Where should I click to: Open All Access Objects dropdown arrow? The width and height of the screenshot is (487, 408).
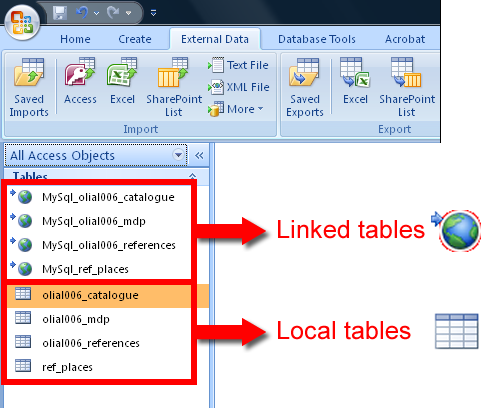point(179,155)
